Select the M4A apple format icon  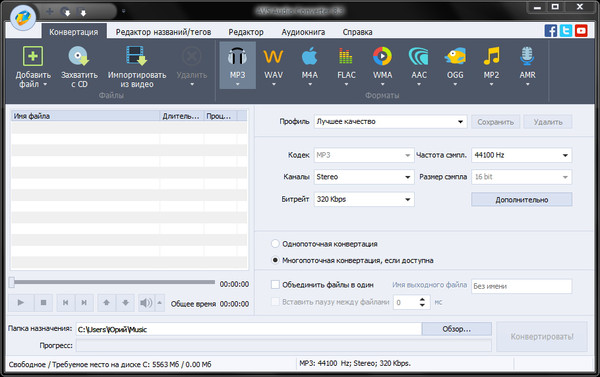(x=310, y=57)
